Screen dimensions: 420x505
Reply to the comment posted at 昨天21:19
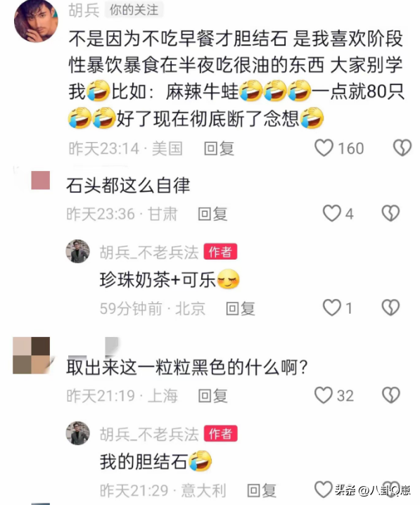(x=212, y=396)
